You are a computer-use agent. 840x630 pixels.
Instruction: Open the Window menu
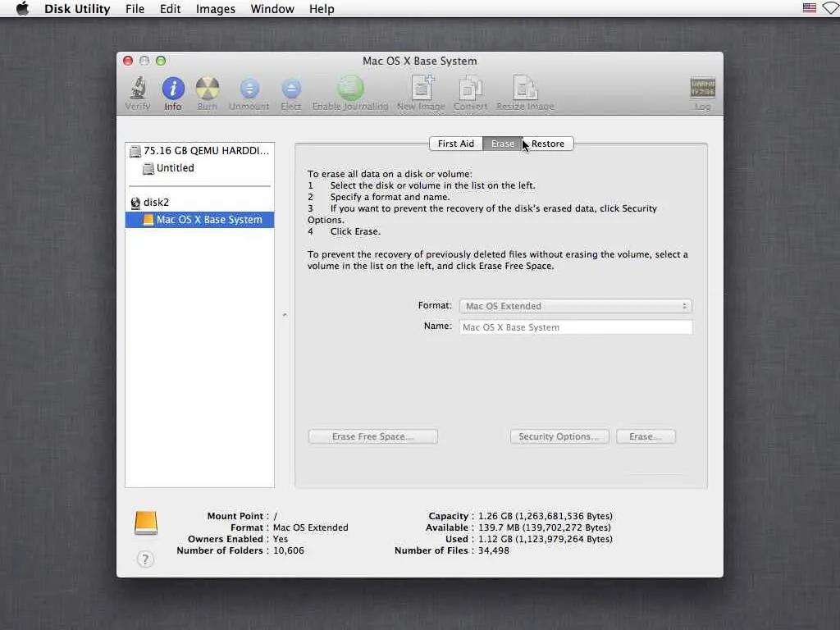(272, 8)
